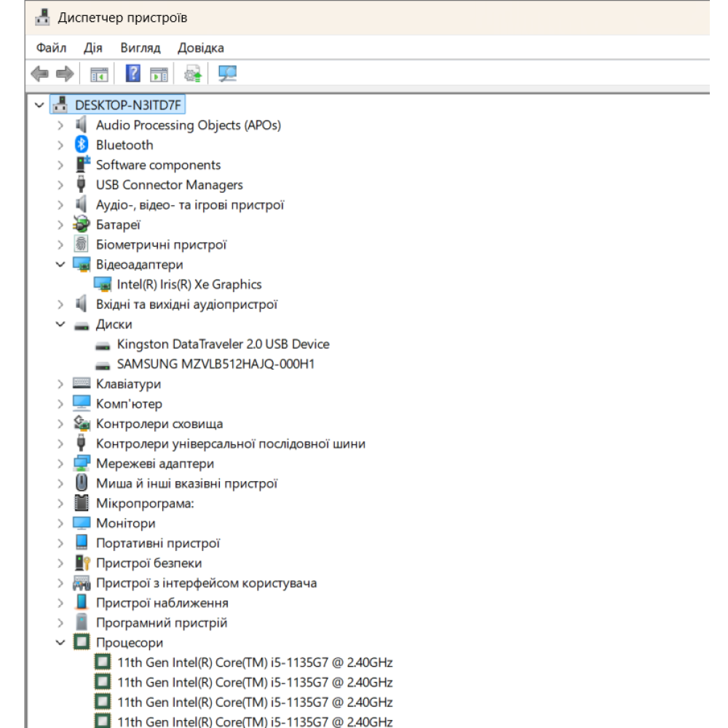Click the blue Help question mark icon
Screen dimensions: 728x728
tap(133, 74)
